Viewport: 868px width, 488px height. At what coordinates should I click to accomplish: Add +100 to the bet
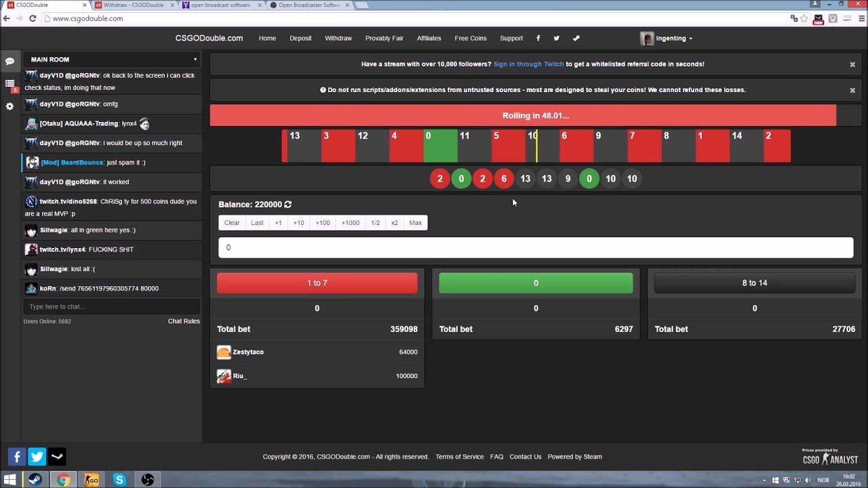[323, 223]
